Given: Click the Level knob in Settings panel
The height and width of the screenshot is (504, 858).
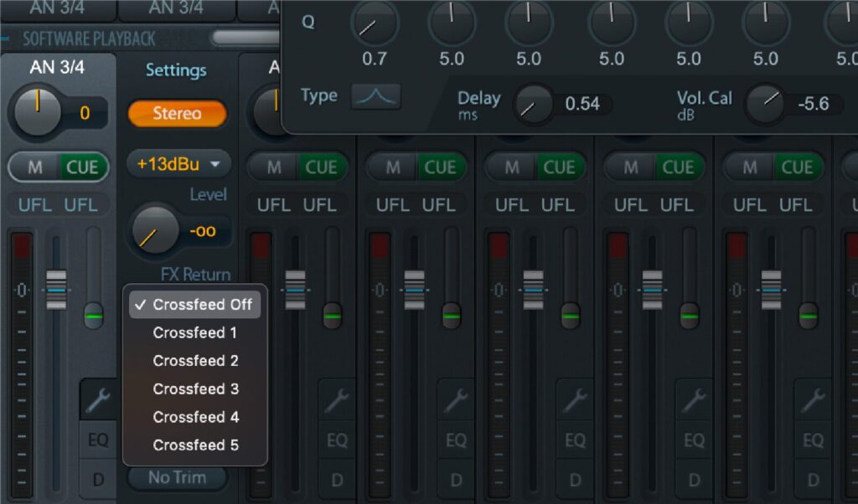Looking at the screenshot, I should [x=155, y=230].
